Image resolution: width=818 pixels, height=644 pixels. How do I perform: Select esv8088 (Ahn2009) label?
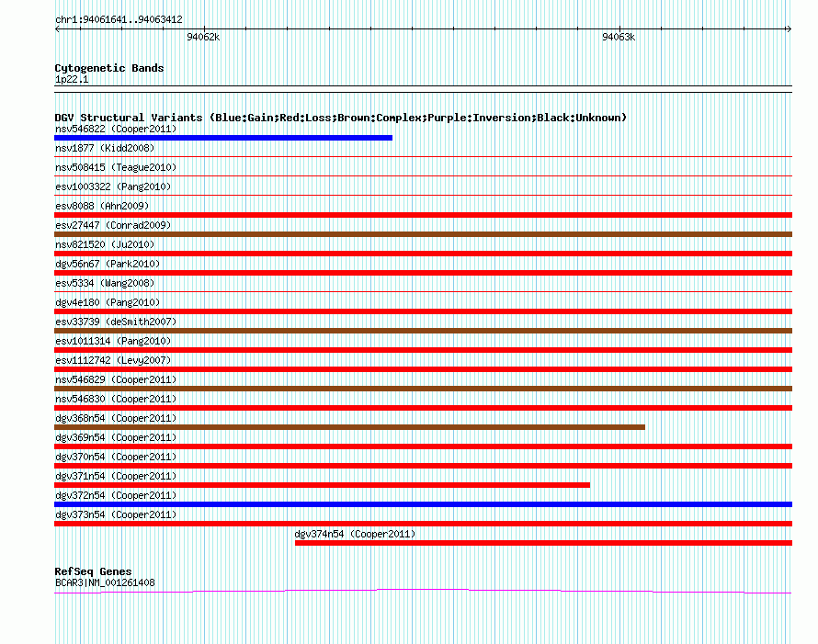(102, 206)
